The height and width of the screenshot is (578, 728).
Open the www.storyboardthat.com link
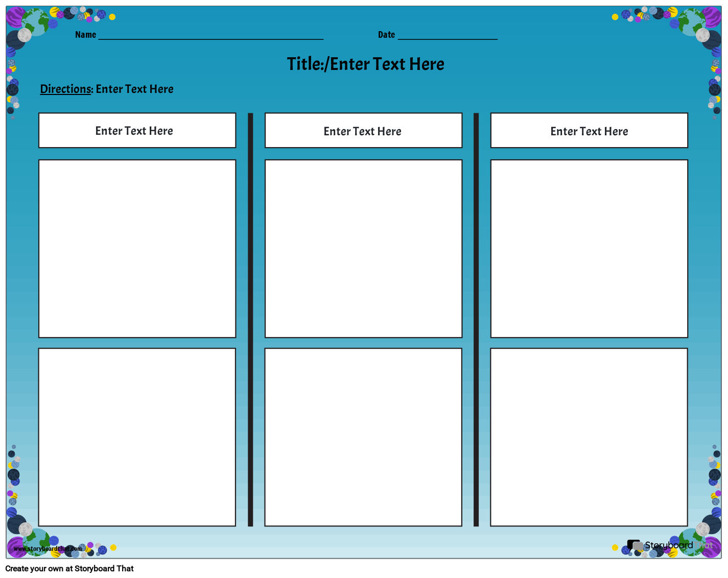(48, 549)
